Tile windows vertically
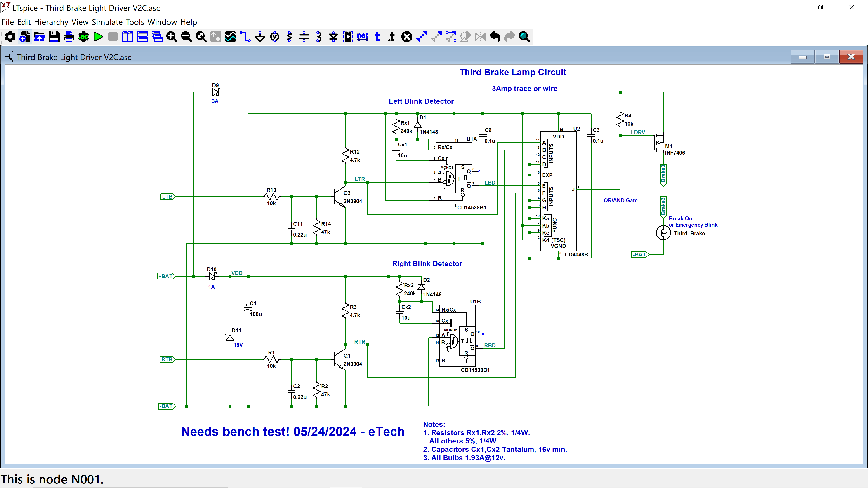868x488 pixels. pyautogui.click(x=127, y=36)
